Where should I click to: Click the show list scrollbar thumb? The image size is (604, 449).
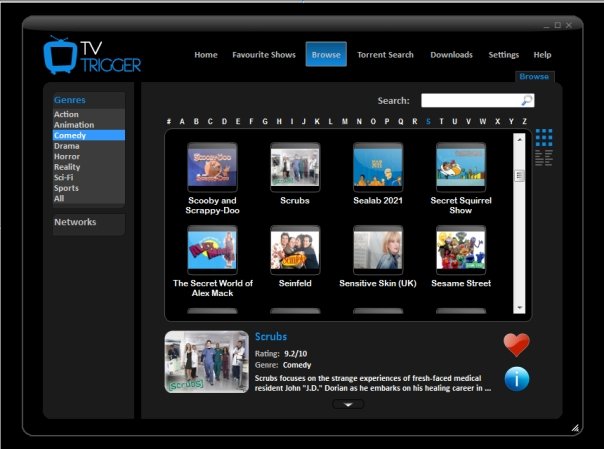[x=519, y=176]
